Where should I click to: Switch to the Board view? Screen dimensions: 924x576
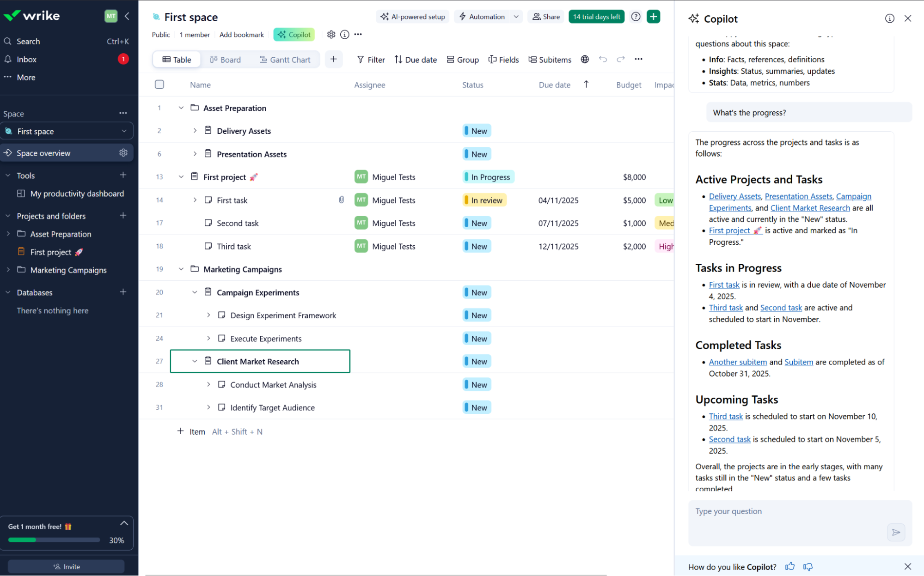point(226,59)
